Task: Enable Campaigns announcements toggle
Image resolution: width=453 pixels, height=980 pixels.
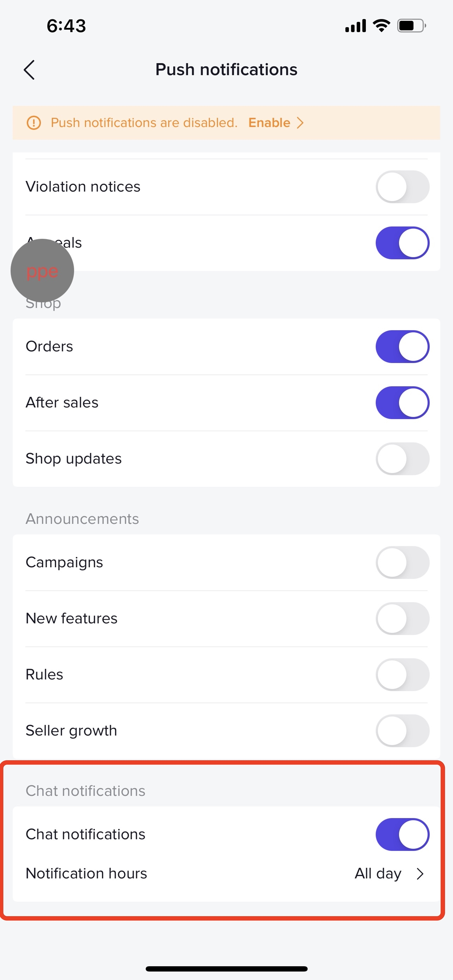Action: (402, 562)
